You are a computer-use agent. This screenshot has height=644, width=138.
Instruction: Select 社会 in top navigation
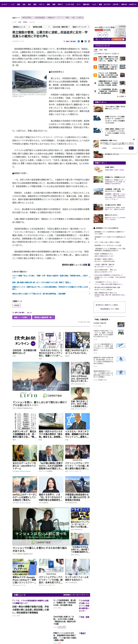pos(24,4)
